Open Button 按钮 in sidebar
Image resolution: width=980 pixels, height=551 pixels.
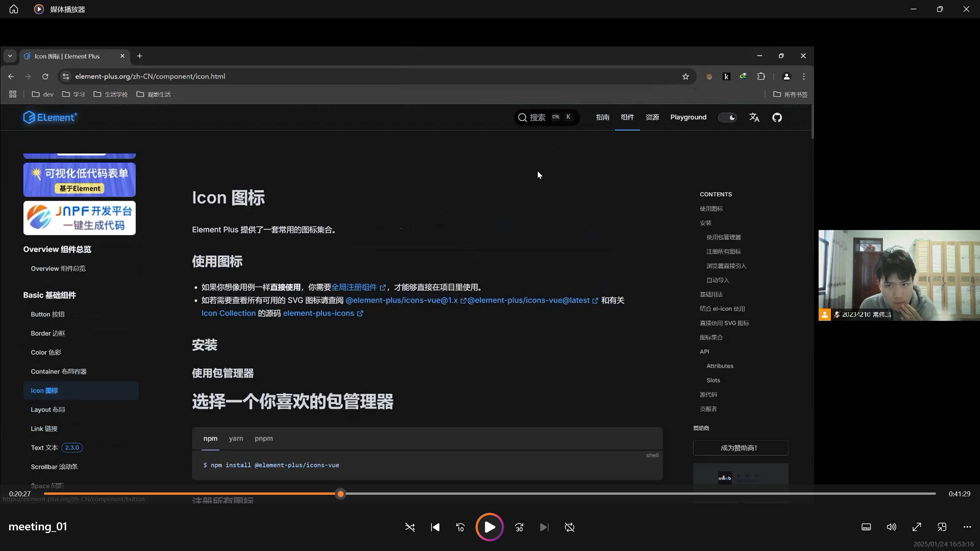click(47, 314)
